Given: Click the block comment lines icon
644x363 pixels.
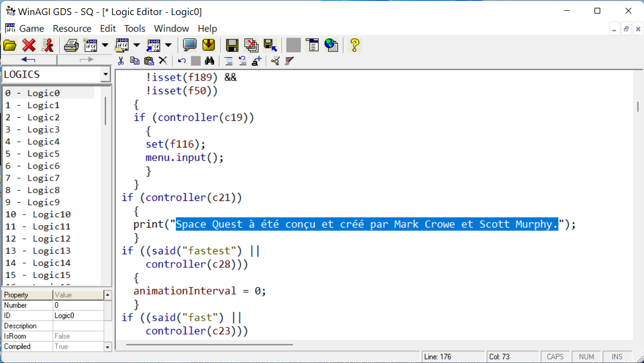Looking at the screenshot, I should click(228, 61).
